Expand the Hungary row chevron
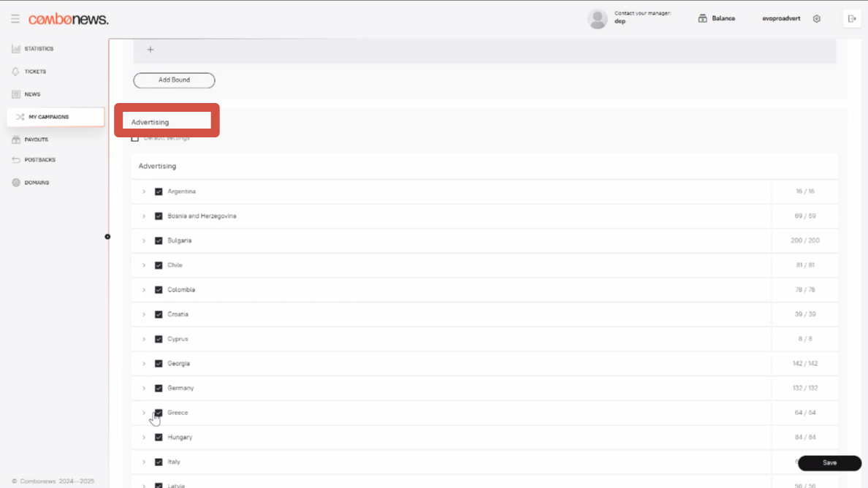 [x=144, y=438]
